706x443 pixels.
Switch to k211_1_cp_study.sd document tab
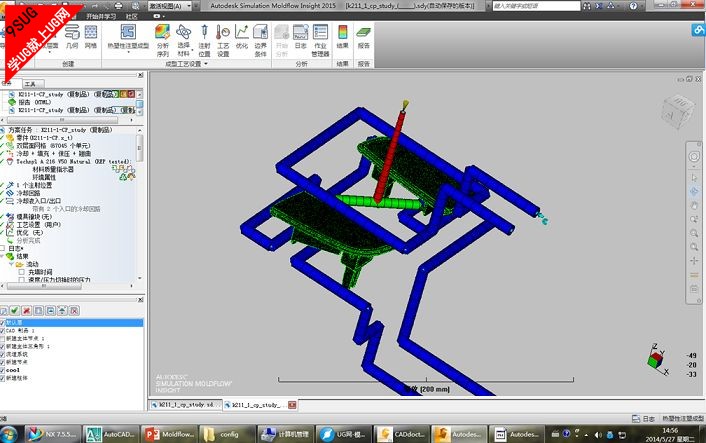(x=185, y=405)
